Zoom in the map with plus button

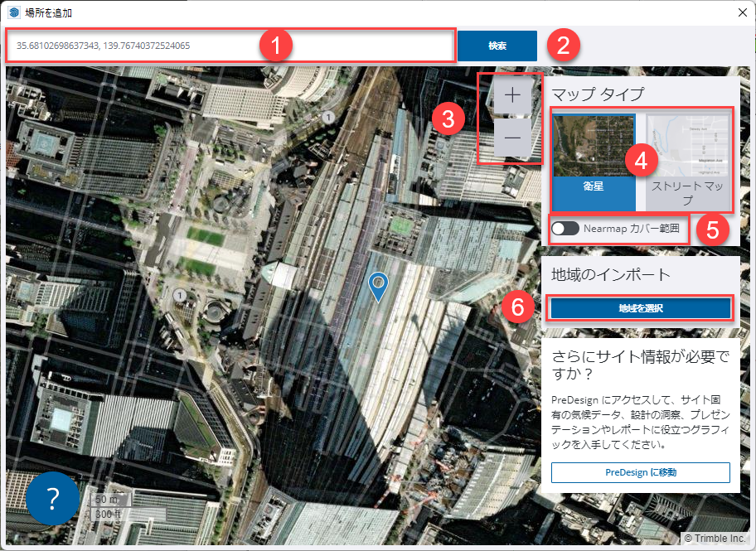pyautogui.click(x=512, y=95)
